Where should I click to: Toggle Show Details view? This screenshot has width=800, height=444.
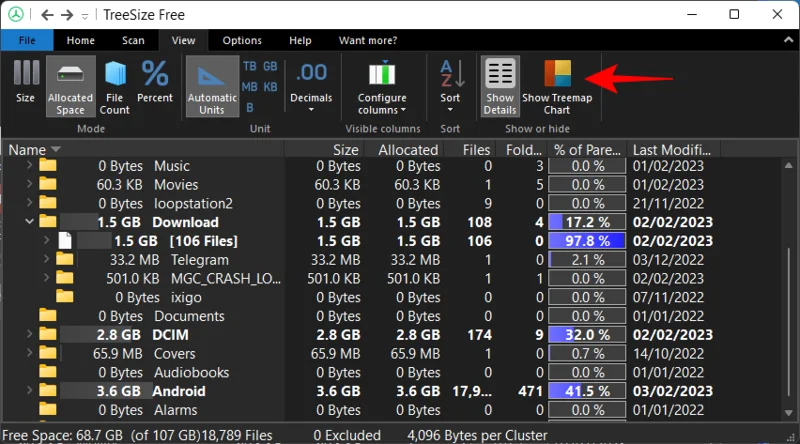[500, 86]
